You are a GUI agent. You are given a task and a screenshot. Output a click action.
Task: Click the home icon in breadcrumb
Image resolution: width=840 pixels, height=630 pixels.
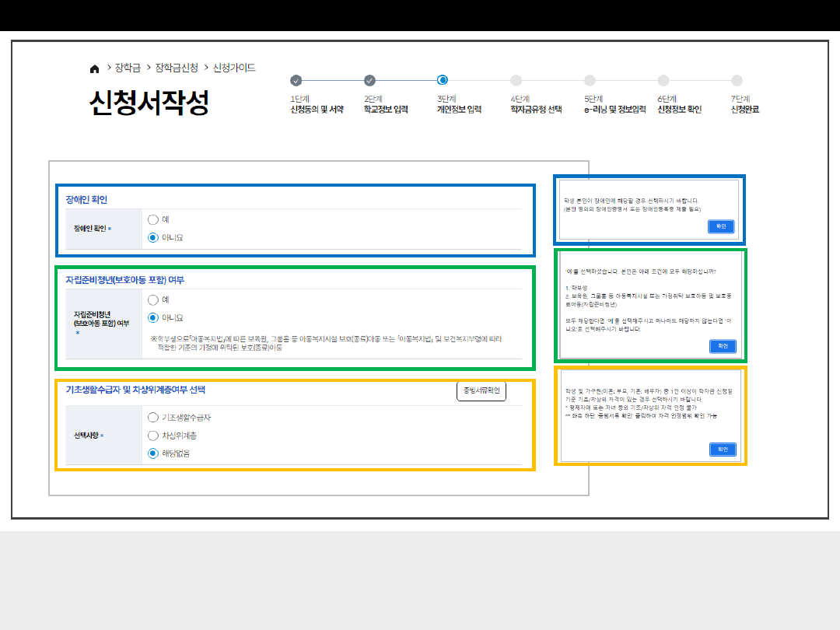[95, 68]
